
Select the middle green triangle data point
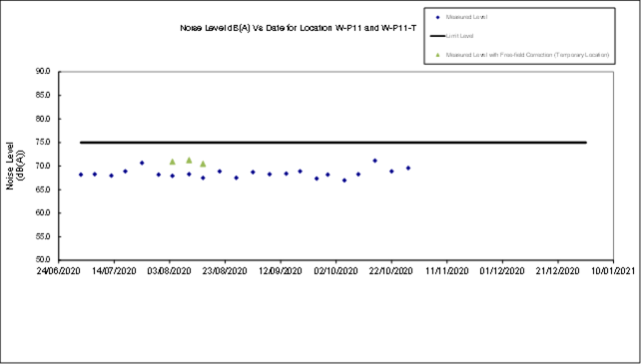189,161
